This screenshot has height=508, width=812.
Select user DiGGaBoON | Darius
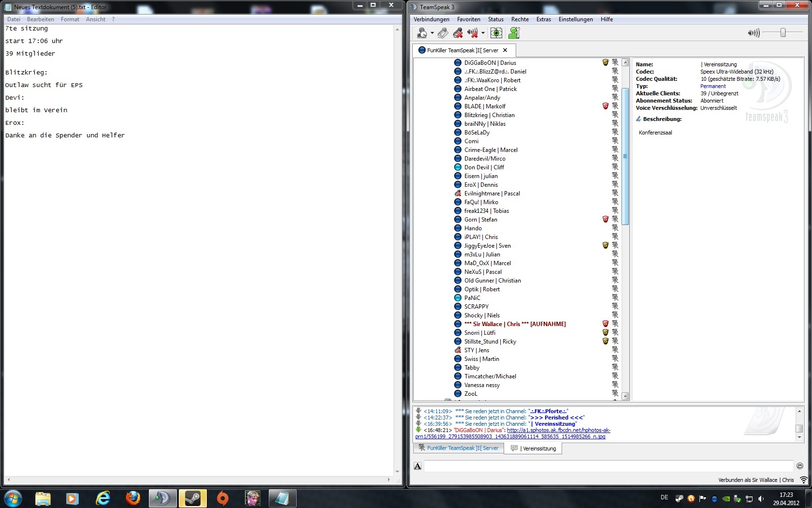[x=490, y=63]
